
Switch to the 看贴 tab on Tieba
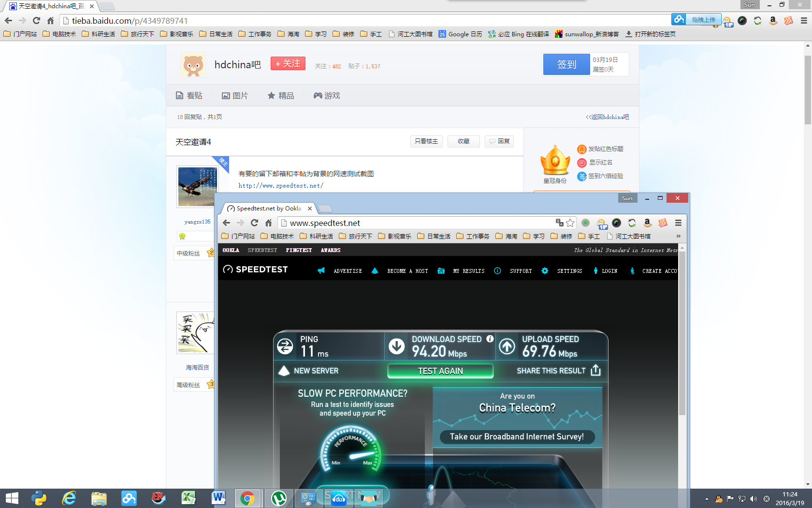pos(189,95)
